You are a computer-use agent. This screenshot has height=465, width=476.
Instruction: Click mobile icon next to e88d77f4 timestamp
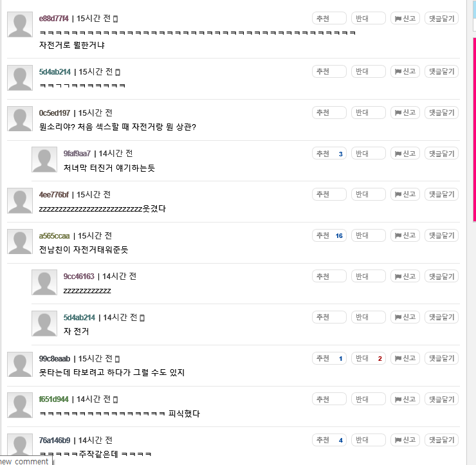(x=115, y=19)
